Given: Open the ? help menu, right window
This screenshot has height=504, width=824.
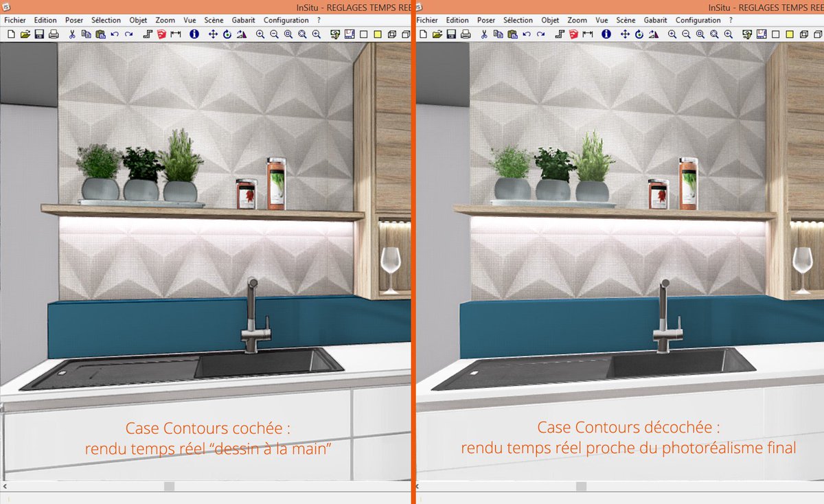Looking at the screenshot, I should 731,21.
